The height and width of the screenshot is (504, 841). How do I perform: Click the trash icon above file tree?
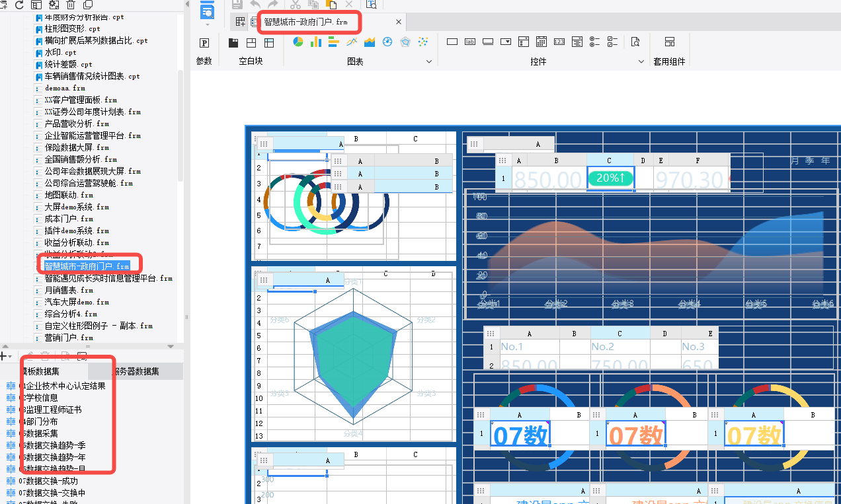[71, 5]
